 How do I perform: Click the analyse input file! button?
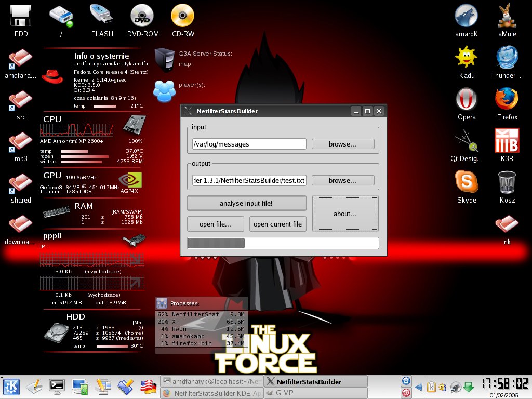[x=246, y=203]
